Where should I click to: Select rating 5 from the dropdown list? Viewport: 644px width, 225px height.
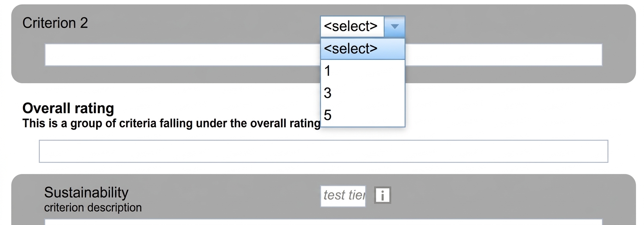pos(363,115)
